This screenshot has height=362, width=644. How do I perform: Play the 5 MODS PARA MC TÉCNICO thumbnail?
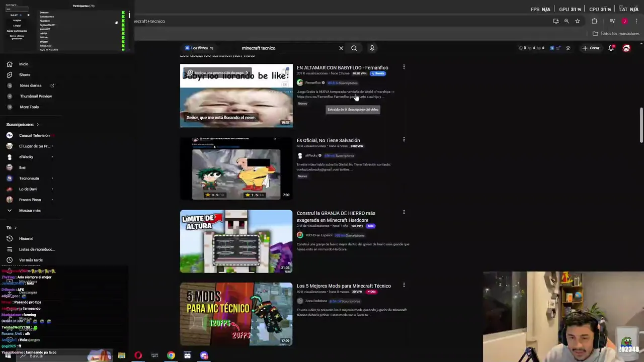pyautogui.click(x=236, y=314)
